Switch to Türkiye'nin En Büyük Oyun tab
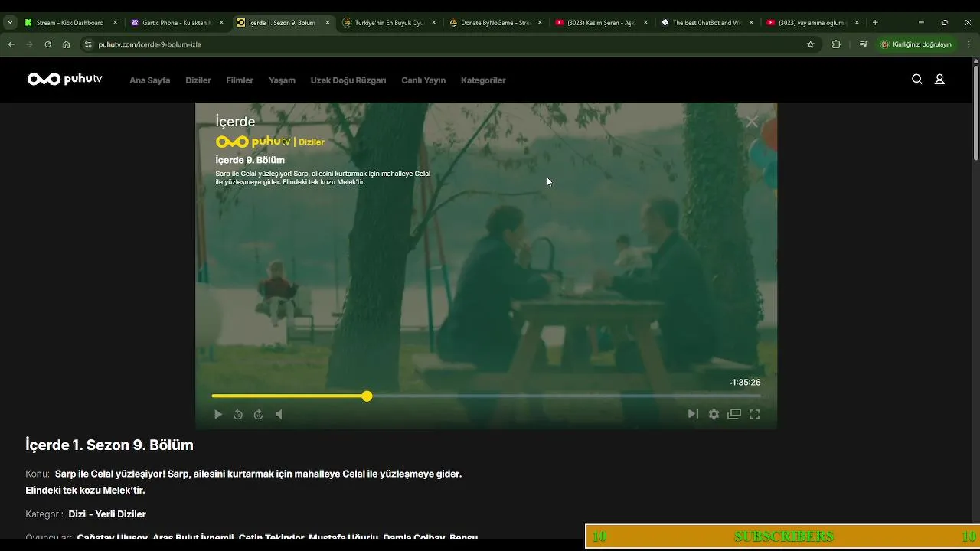980x551 pixels. [388, 23]
